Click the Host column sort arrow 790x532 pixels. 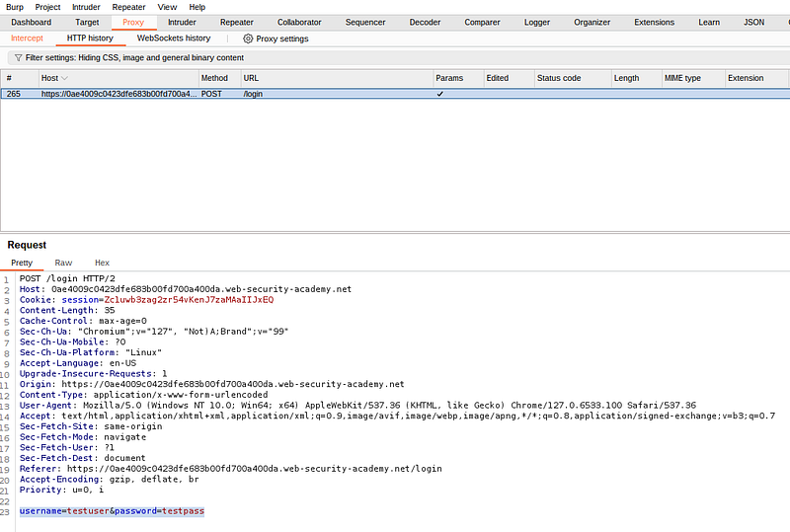[64, 78]
